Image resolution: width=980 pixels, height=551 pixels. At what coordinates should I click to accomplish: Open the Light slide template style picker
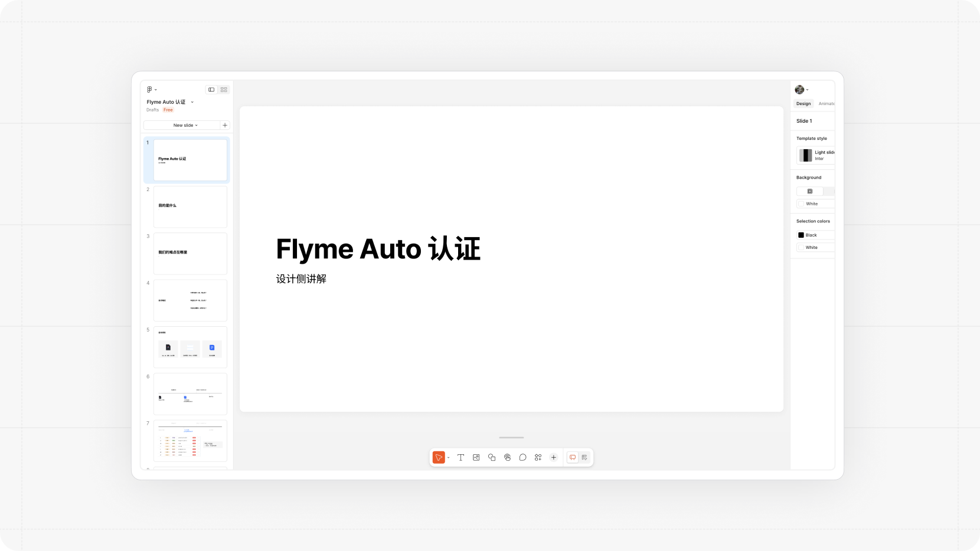tap(815, 155)
